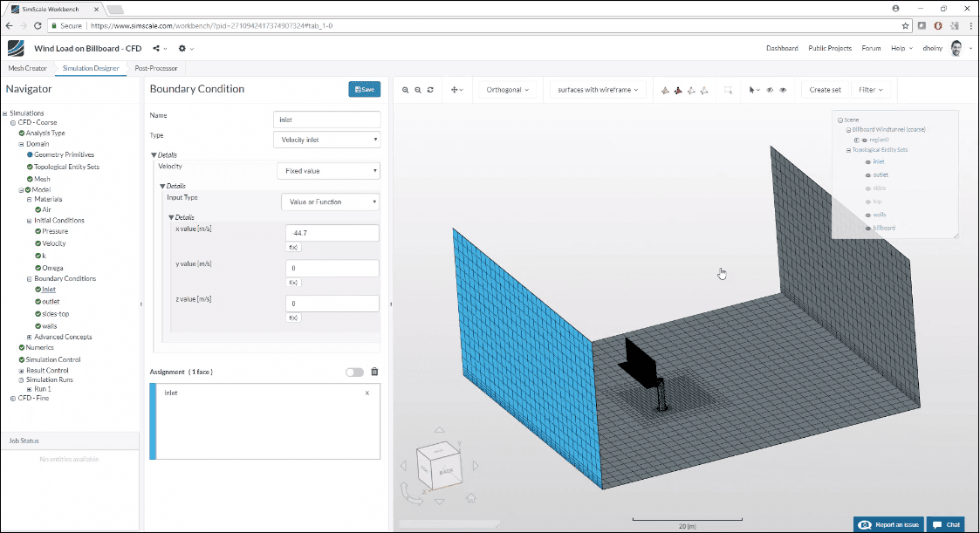
Task: Open the Orthogonal projection dropdown
Action: tap(510, 89)
